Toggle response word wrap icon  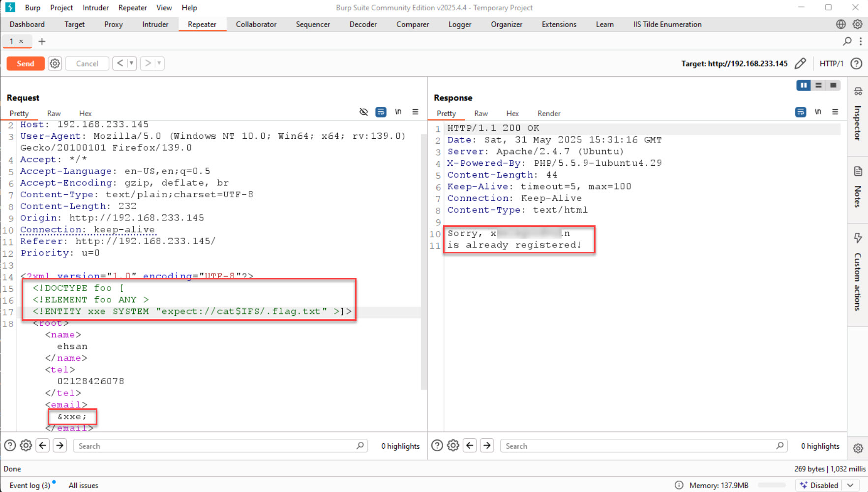click(801, 112)
